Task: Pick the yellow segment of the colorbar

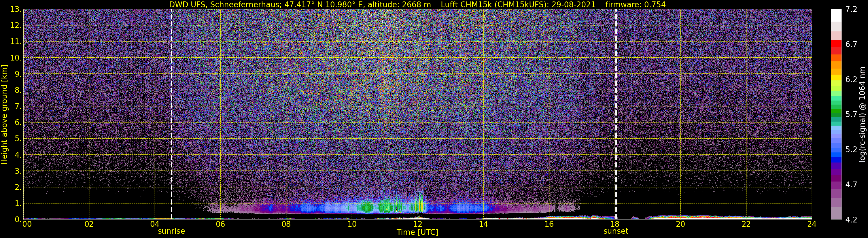Action: tap(836, 78)
